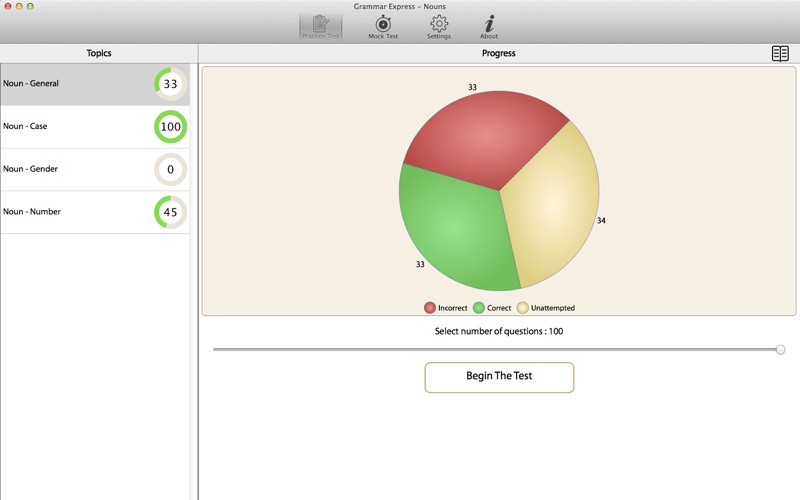Open the book icon beside Progress
The image size is (800, 500).
pos(780,53)
